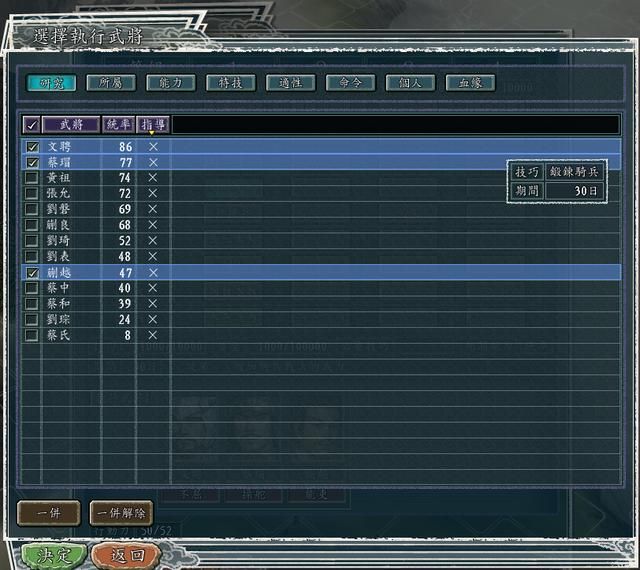Tick the checkbox beside 蔡氏

pos(32,335)
